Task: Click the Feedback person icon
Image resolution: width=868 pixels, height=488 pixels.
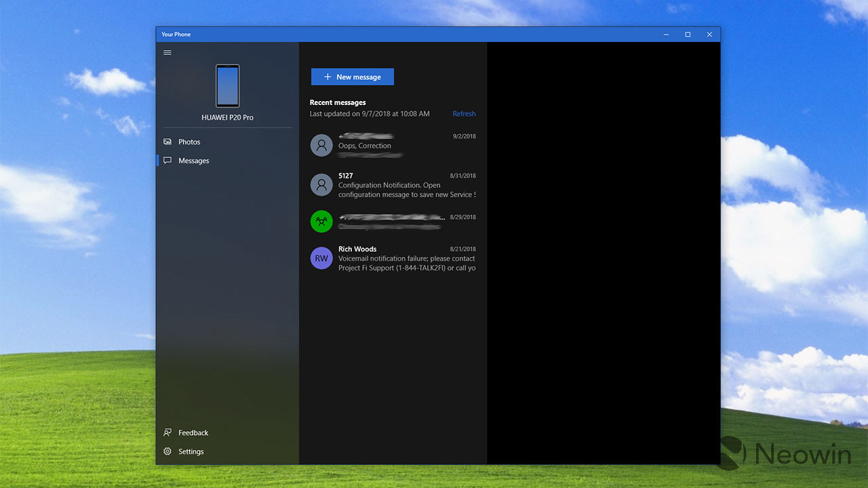Action: point(167,432)
